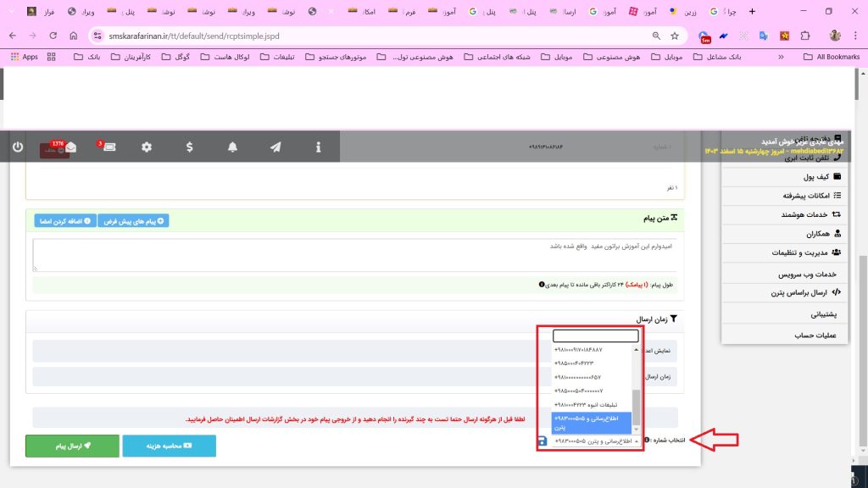Open notifications bell icon
The width and height of the screenshot is (868, 488).
(x=232, y=147)
